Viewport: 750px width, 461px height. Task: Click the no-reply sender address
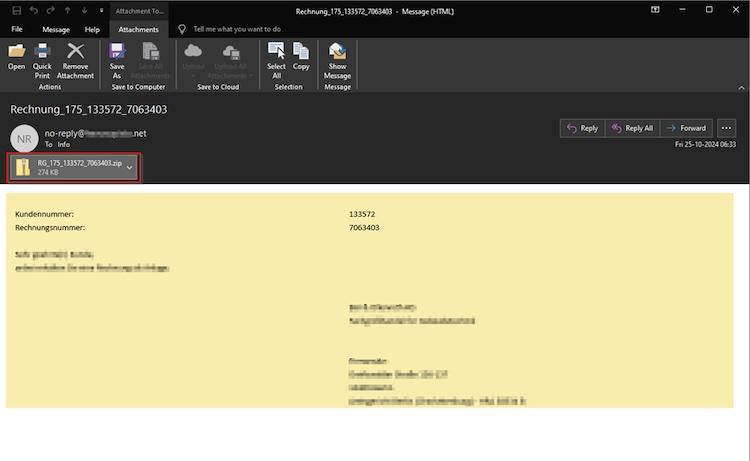click(x=95, y=133)
